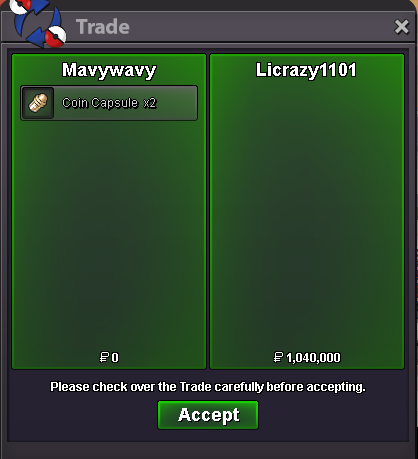Click the Poké Ball at window corner

click(x=20, y=5)
